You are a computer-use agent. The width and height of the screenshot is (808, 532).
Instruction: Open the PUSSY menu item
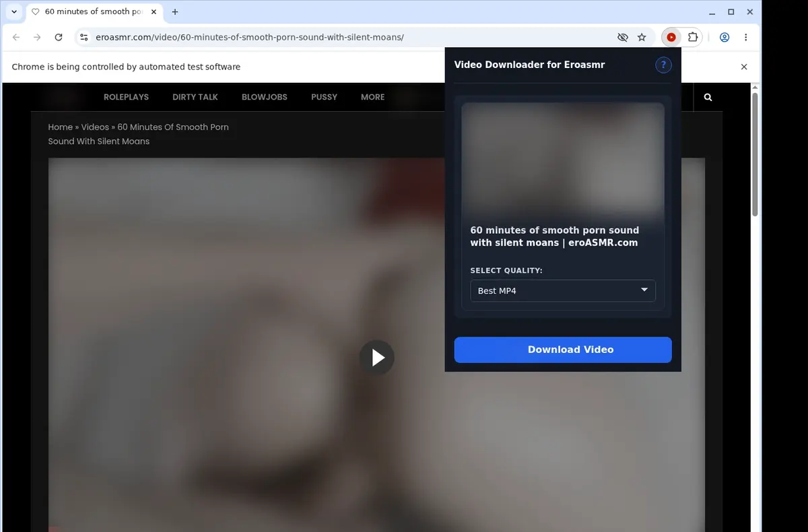[x=324, y=97]
